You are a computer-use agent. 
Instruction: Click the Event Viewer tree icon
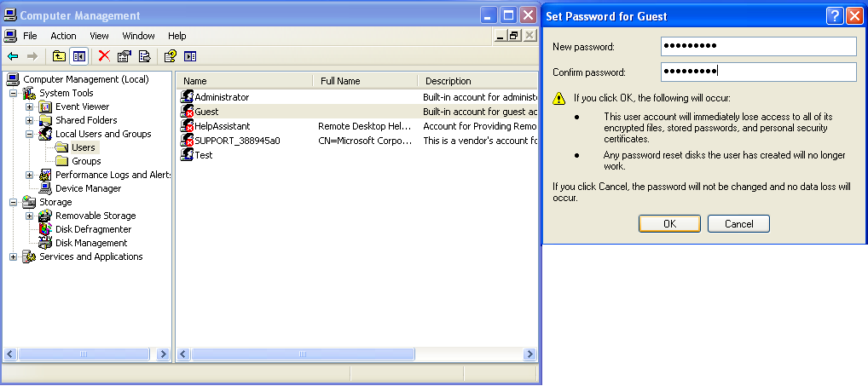pyautogui.click(x=45, y=107)
